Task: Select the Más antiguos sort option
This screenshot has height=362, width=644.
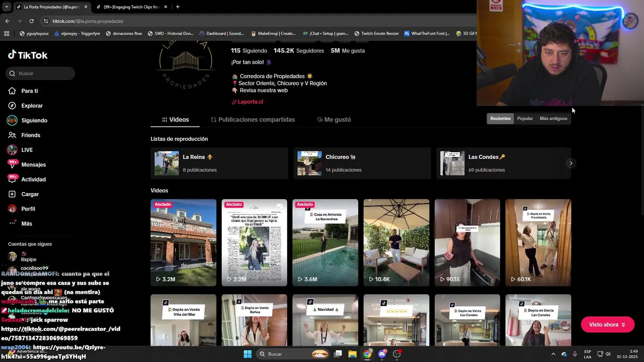Action: (x=553, y=119)
